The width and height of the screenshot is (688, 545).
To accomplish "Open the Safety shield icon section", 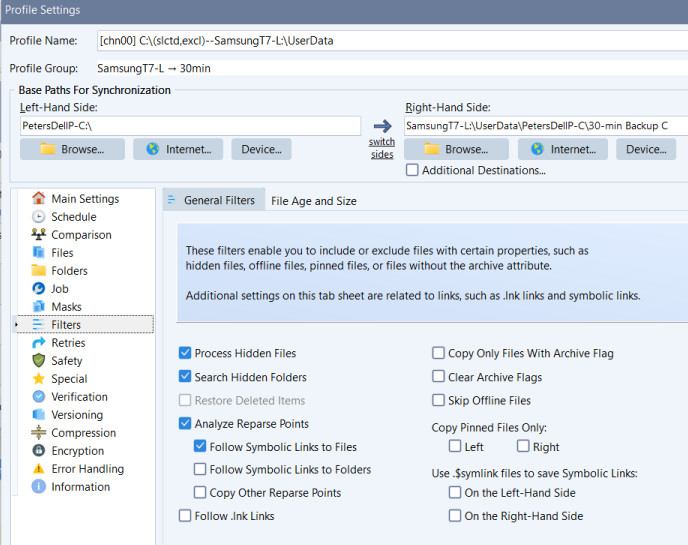I will (39, 361).
